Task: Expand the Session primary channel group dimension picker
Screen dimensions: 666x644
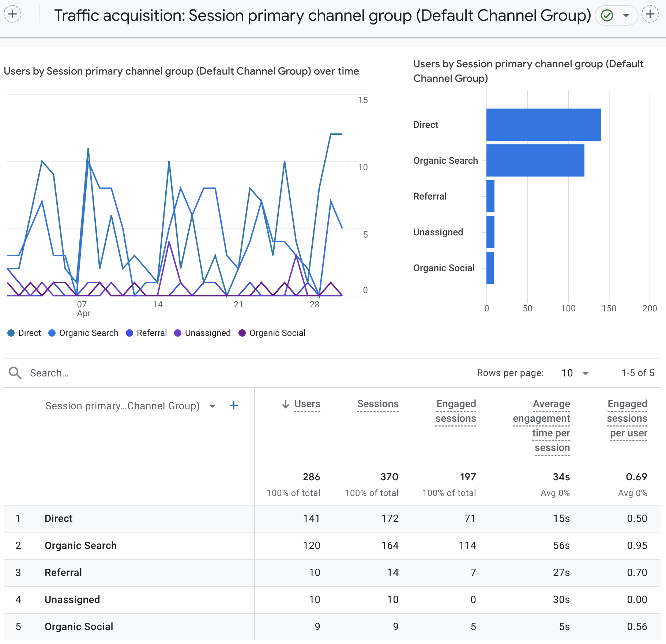Action: [212, 406]
